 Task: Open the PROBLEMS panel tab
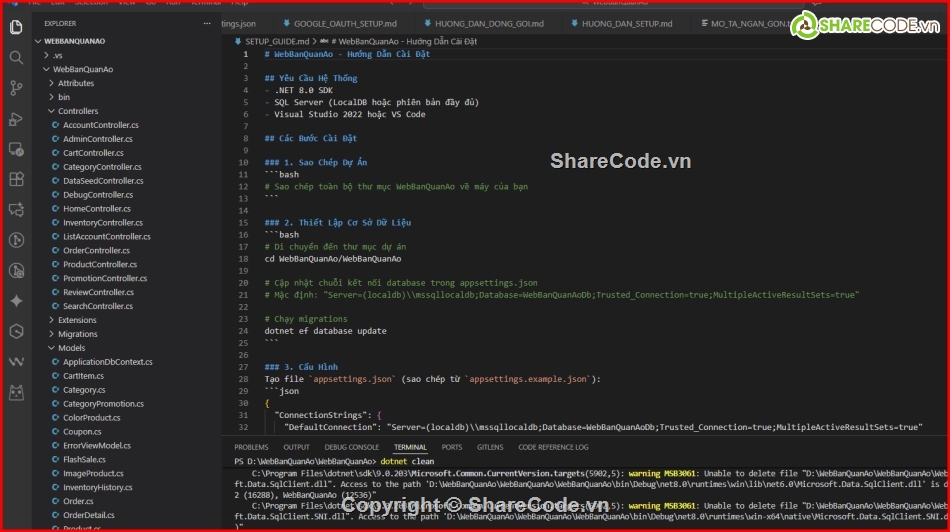(251, 447)
